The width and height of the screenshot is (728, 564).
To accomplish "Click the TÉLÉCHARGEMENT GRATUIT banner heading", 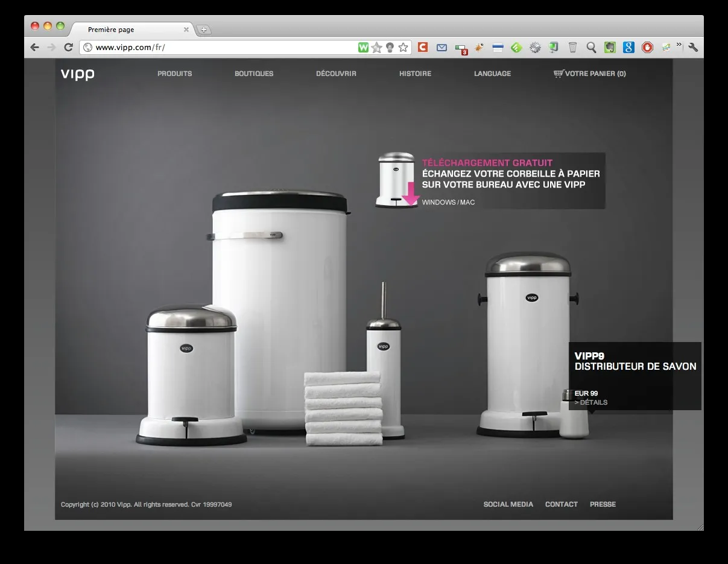I will 487,163.
